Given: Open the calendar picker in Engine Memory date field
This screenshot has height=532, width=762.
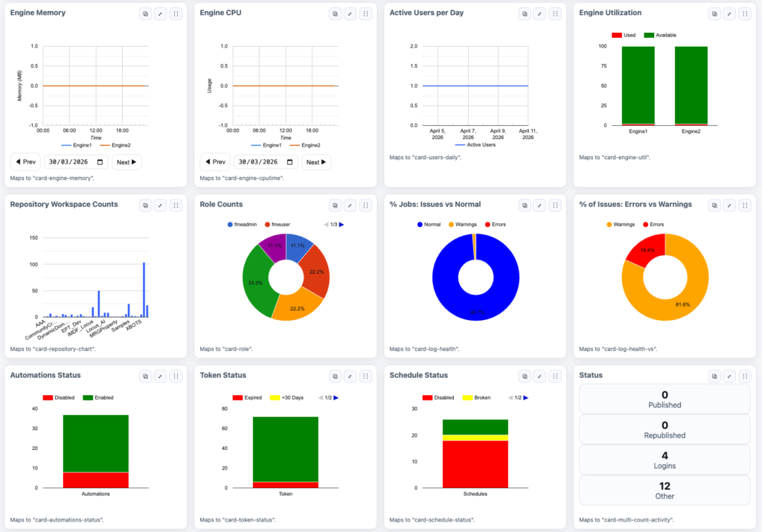Looking at the screenshot, I should (x=99, y=162).
